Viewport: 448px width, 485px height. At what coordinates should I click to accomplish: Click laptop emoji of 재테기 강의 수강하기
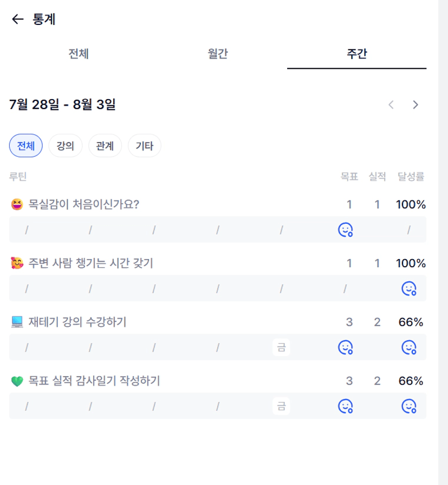(x=17, y=322)
